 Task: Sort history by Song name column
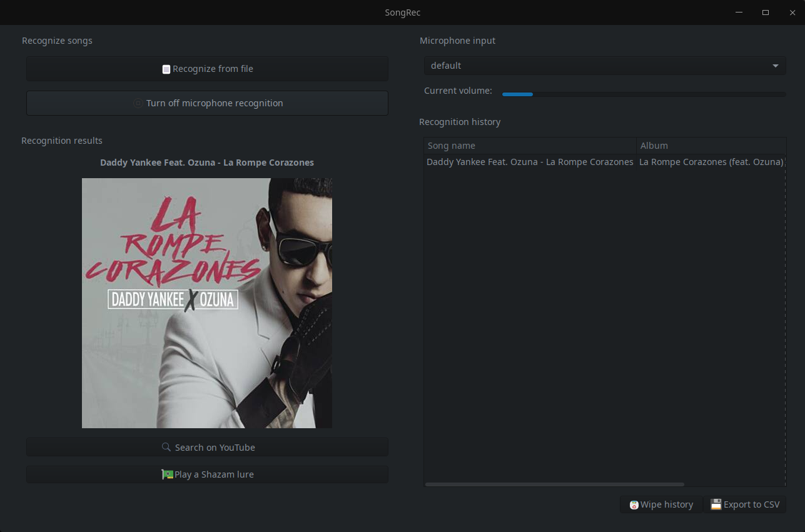(530, 146)
